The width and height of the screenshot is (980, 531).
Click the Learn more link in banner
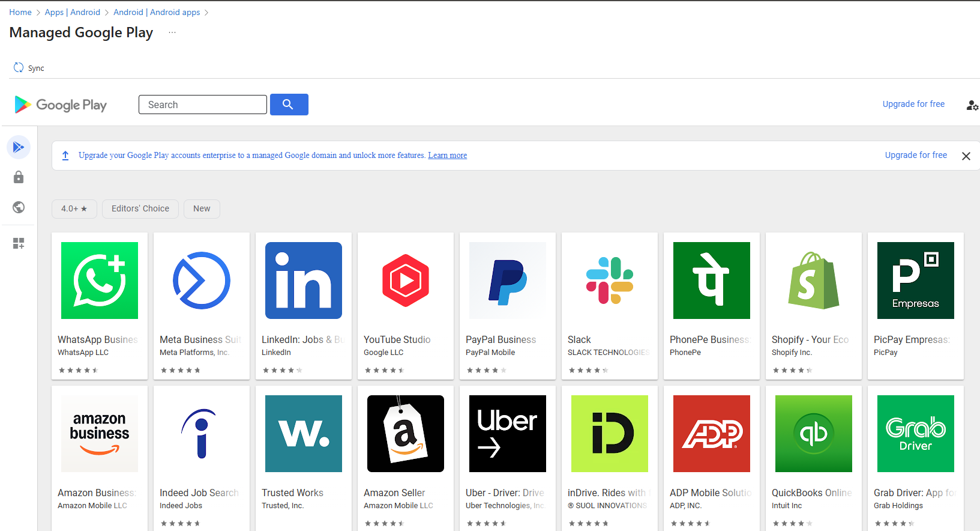447,156
